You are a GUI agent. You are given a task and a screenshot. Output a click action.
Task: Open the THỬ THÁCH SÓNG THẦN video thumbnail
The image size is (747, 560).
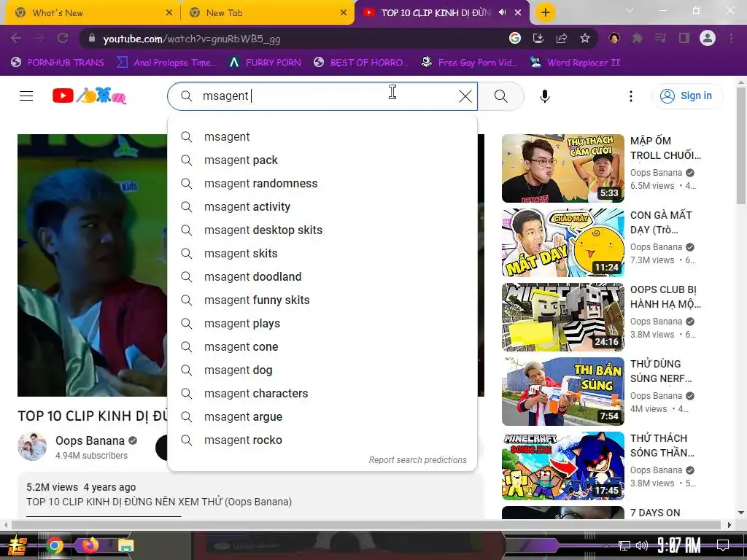562,466
